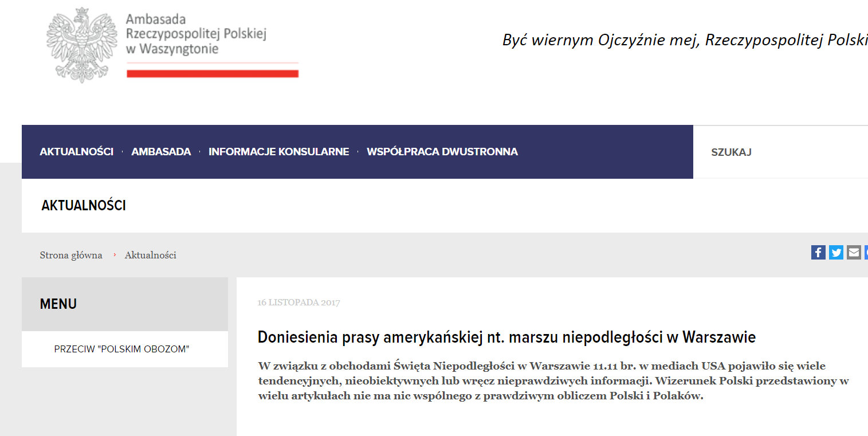Share the article on Facebook
Image resolution: width=868 pixels, height=436 pixels.
coord(818,252)
